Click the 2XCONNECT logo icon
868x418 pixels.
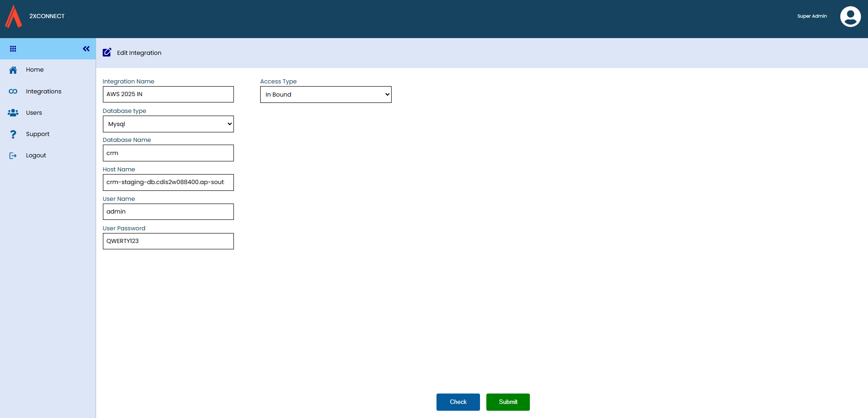(14, 17)
